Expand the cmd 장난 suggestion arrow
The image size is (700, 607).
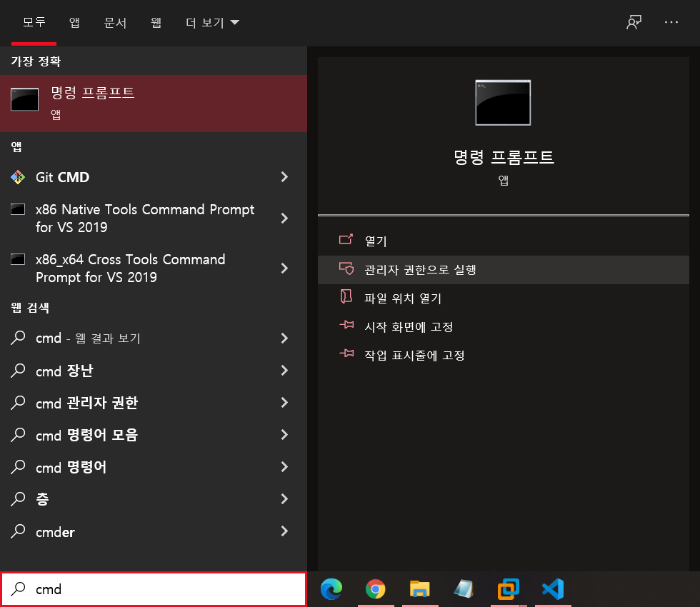(x=284, y=371)
